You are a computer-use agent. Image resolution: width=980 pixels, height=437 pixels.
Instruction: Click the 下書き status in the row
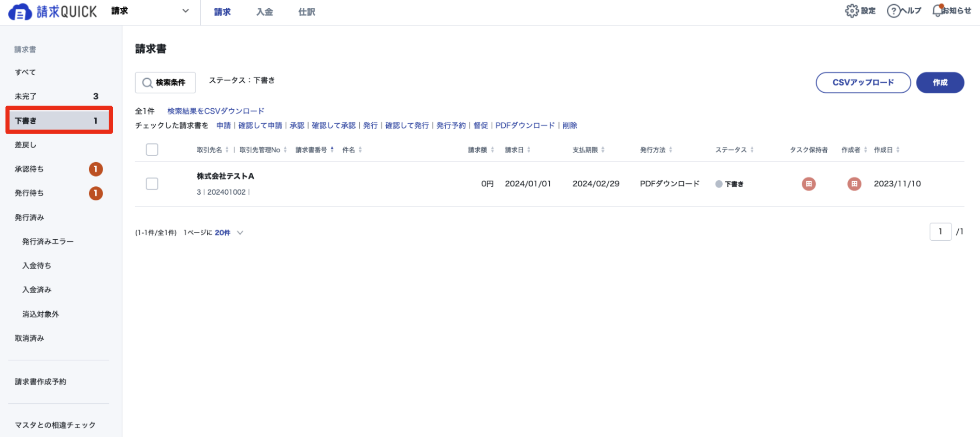(729, 184)
